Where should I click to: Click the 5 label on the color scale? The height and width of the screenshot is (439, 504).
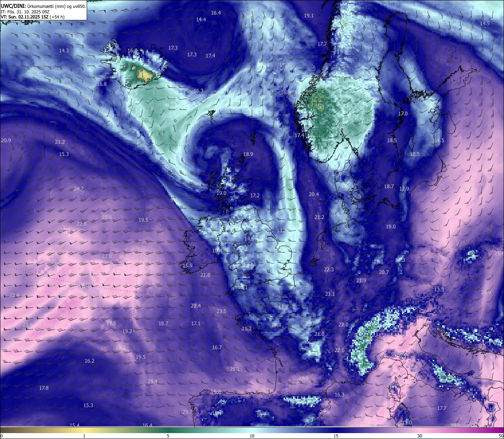168,436
